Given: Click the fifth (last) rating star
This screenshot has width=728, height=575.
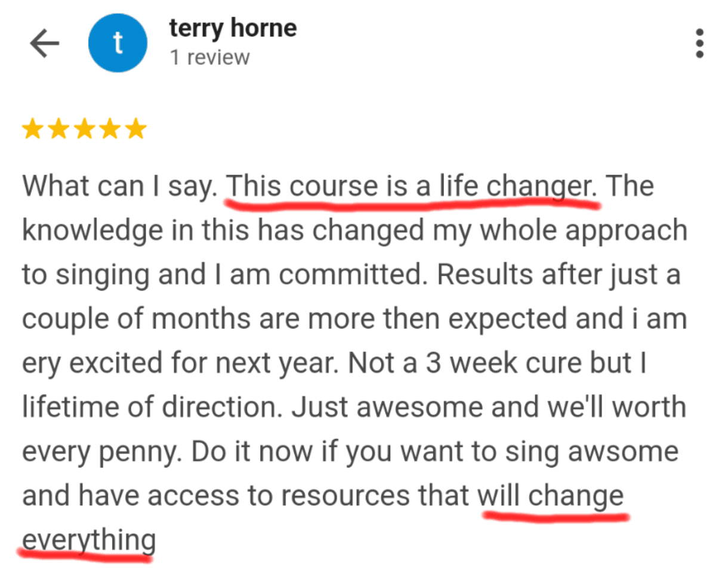Looking at the screenshot, I should [137, 129].
